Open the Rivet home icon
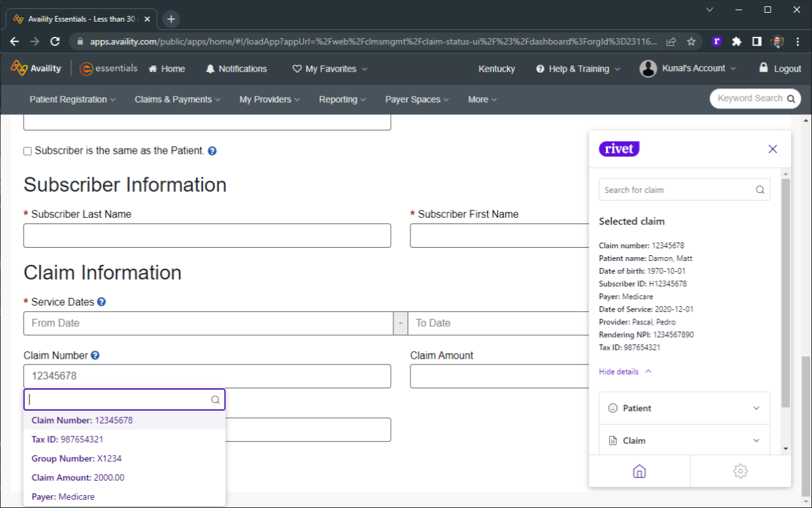This screenshot has height=508, width=812. click(639, 471)
